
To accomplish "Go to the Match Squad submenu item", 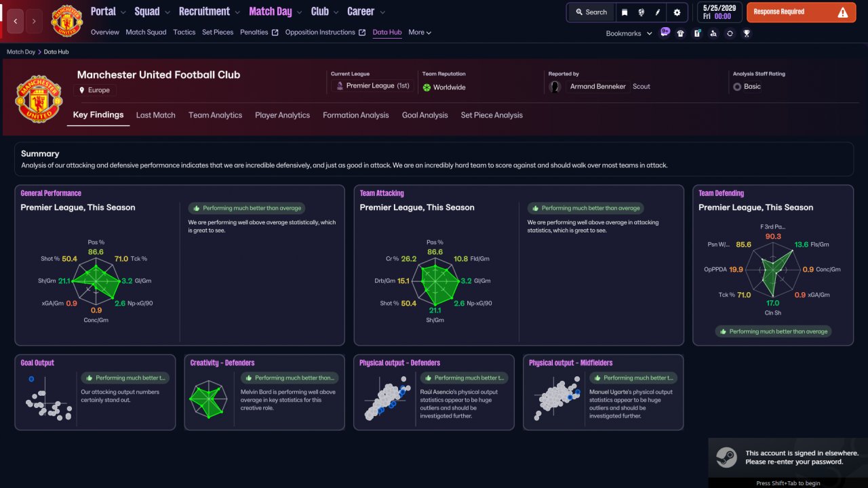I will [146, 32].
